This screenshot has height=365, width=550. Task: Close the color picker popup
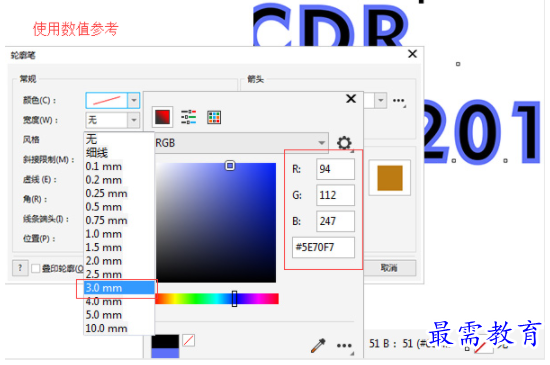click(351, 99)
